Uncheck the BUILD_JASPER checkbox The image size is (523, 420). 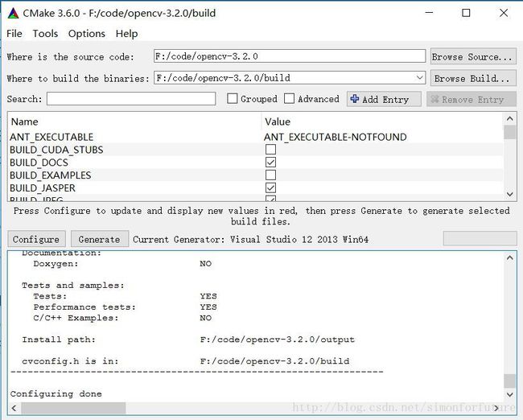[270, 187]
